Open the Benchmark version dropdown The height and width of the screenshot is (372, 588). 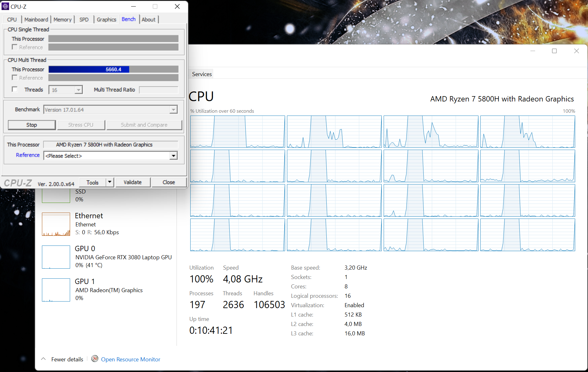click(173, 110)
